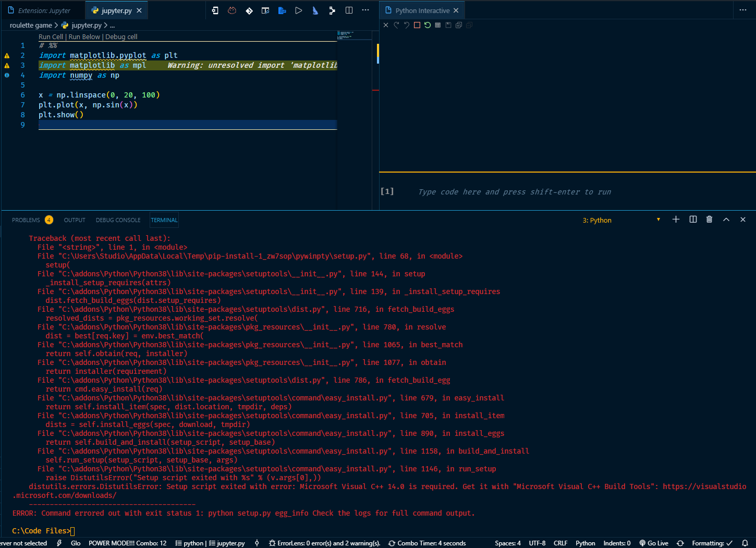Maximize the panel with the up chevron

[x=726, y=220]
